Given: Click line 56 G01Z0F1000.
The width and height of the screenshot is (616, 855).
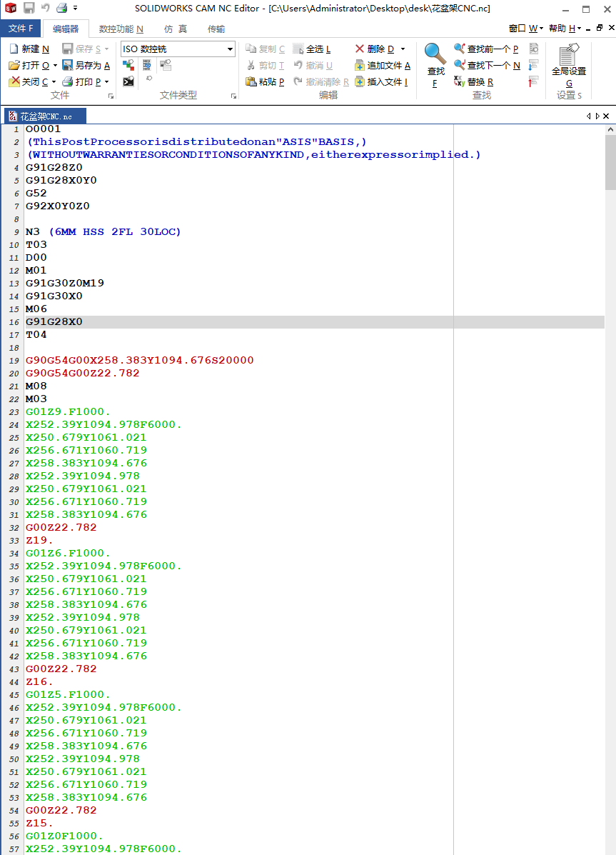Looking at the screenshot, I should pos(64,836).
